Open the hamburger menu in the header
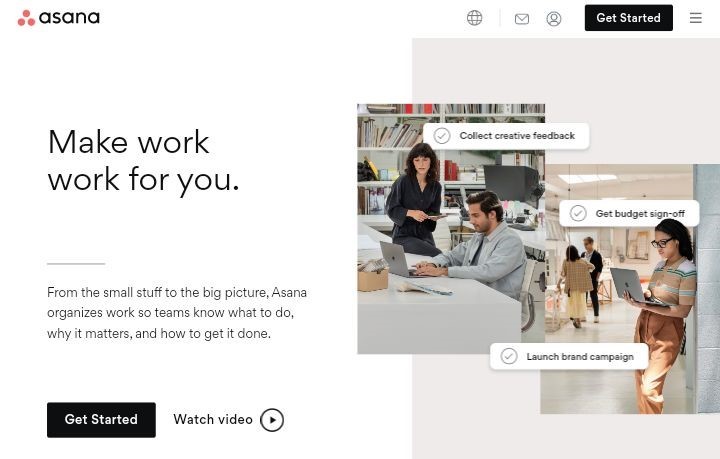Image resolution: width=720 pixels, height=459 pixels. pyautogui.click(x=696, y=18)
